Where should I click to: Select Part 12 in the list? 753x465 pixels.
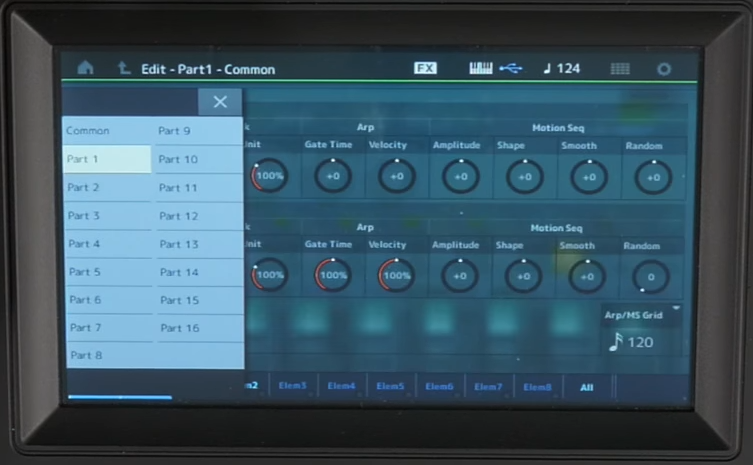[199, 216]
